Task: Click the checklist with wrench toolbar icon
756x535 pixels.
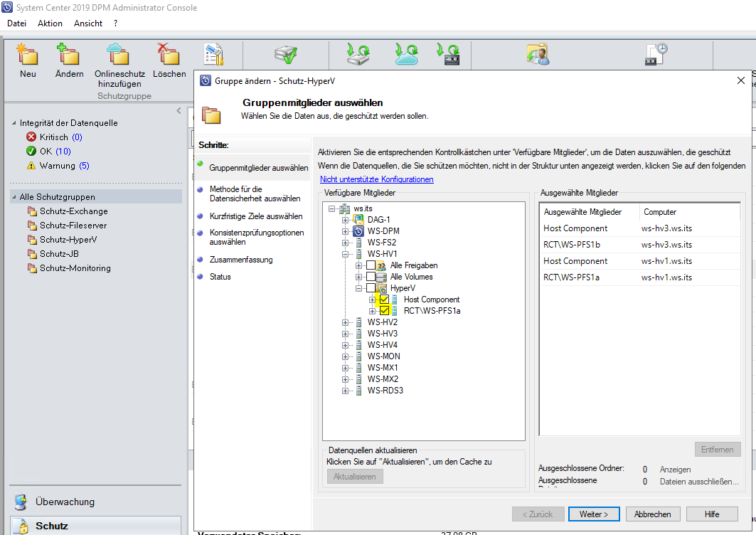Action: (x=213, y=54)
